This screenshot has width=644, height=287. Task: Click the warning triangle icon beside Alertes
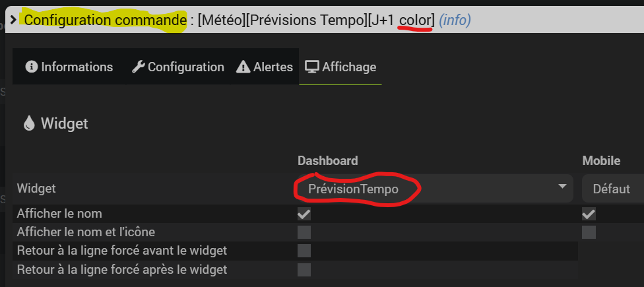tap(243, 67)
